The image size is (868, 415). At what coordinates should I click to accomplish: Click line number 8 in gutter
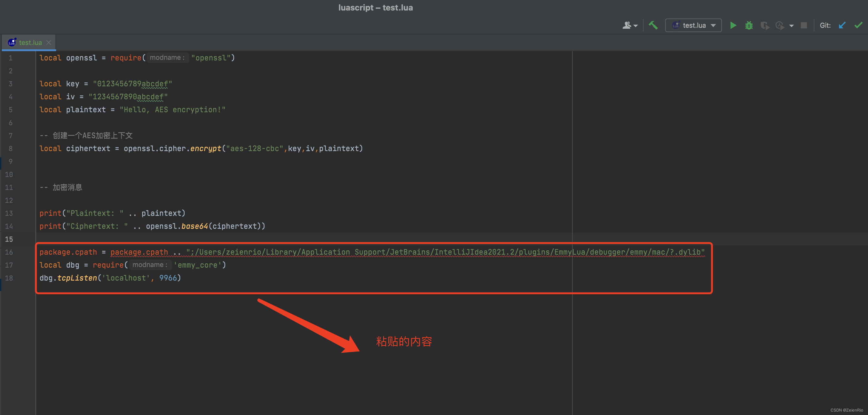pos(10,149)
